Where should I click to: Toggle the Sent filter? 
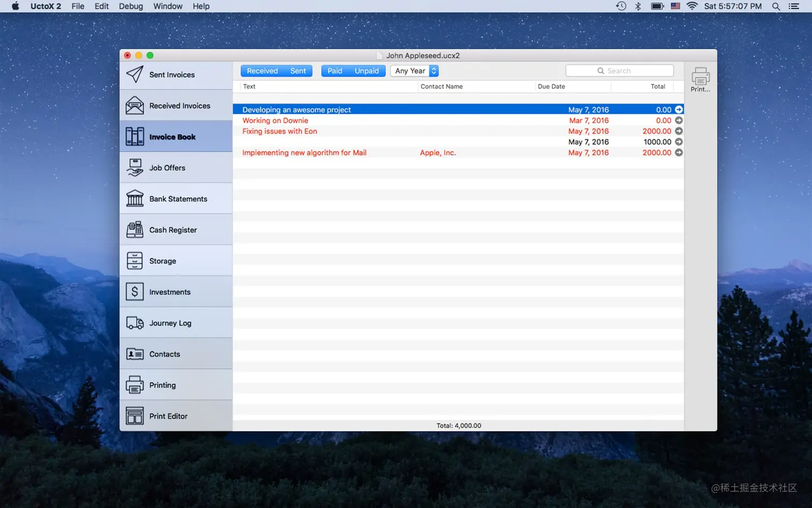298,71
